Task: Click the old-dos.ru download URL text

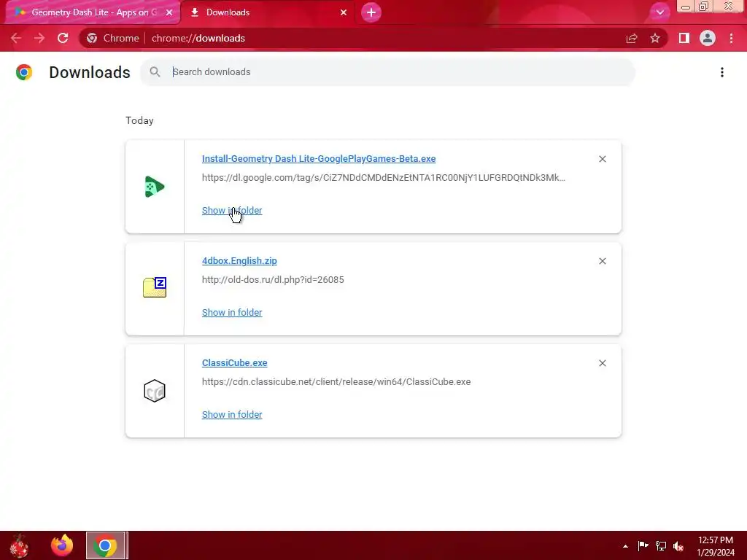Action: pos(273,279)
